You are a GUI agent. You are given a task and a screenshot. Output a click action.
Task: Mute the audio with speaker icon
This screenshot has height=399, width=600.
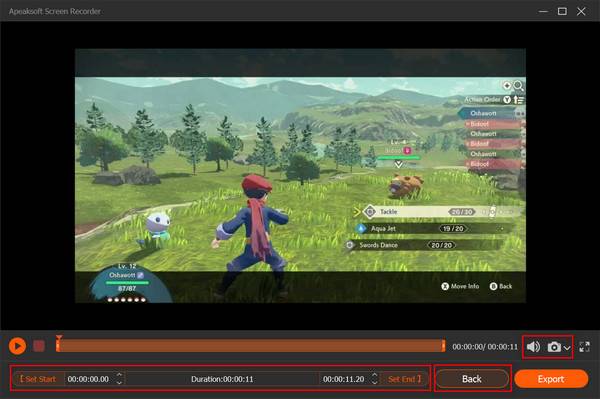coord(533,347)
